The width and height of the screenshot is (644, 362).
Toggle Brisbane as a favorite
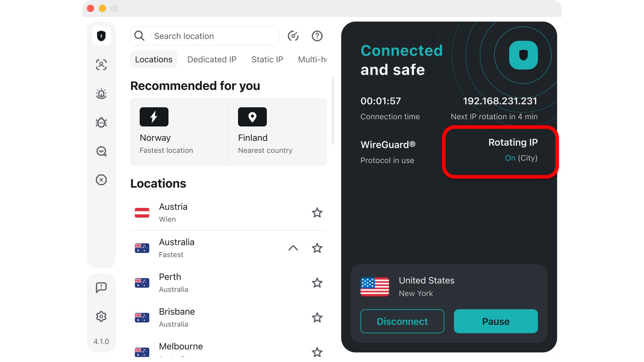[x=317, y=317]
